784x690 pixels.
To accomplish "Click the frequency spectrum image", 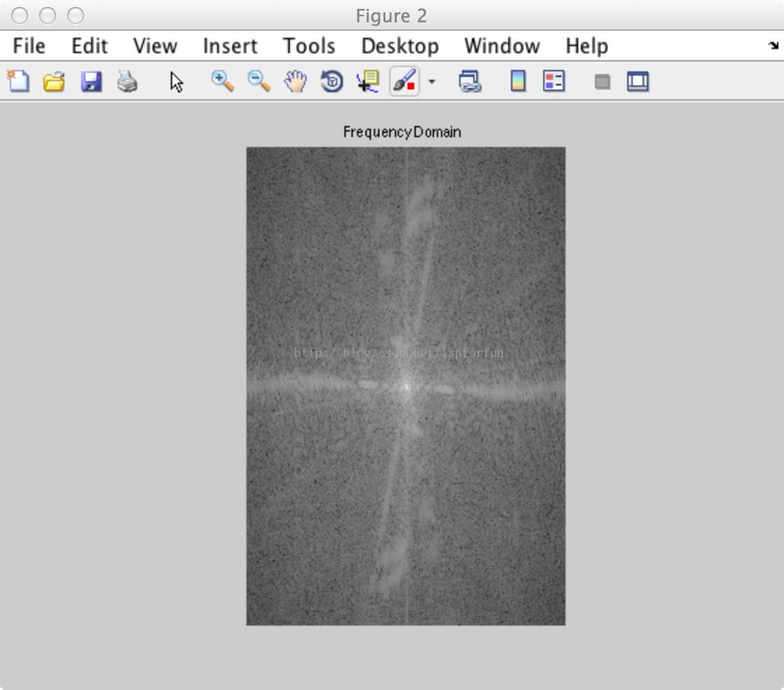I will coord(406,386).
